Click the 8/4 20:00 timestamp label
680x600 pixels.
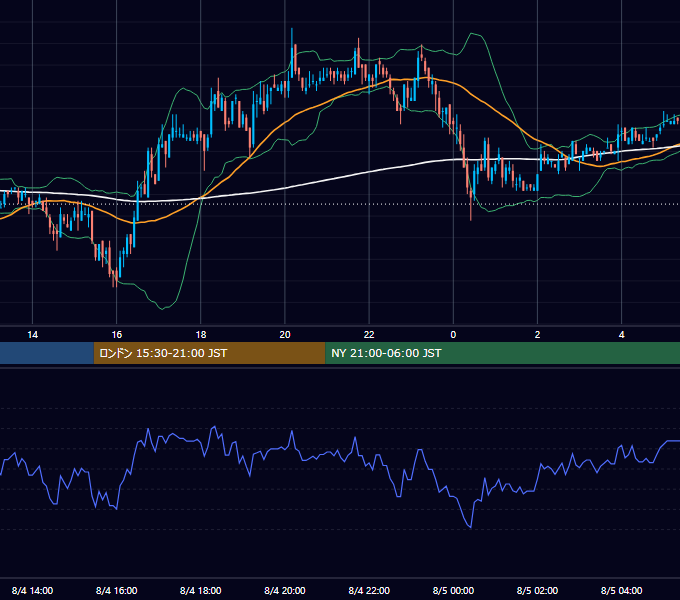click(x=285, y=590)
